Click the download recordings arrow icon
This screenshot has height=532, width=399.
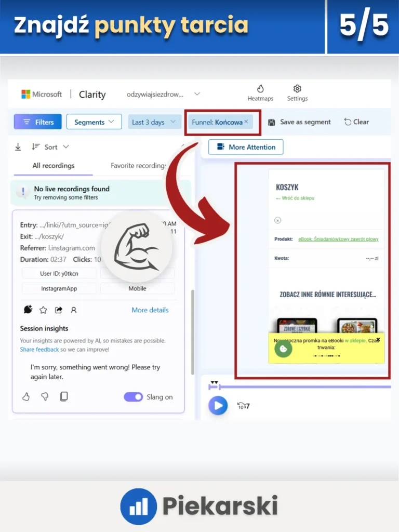[18, 147]
